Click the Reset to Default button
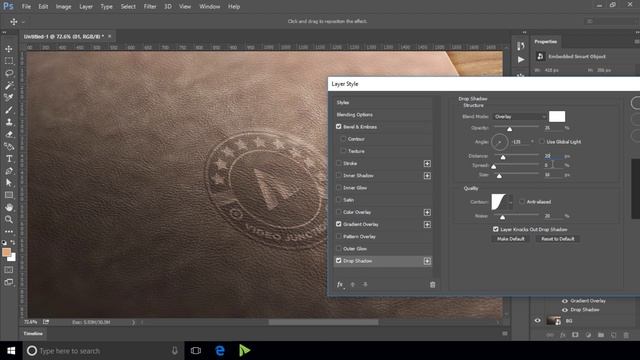This screenshot has width=640, height=360. 558,239
